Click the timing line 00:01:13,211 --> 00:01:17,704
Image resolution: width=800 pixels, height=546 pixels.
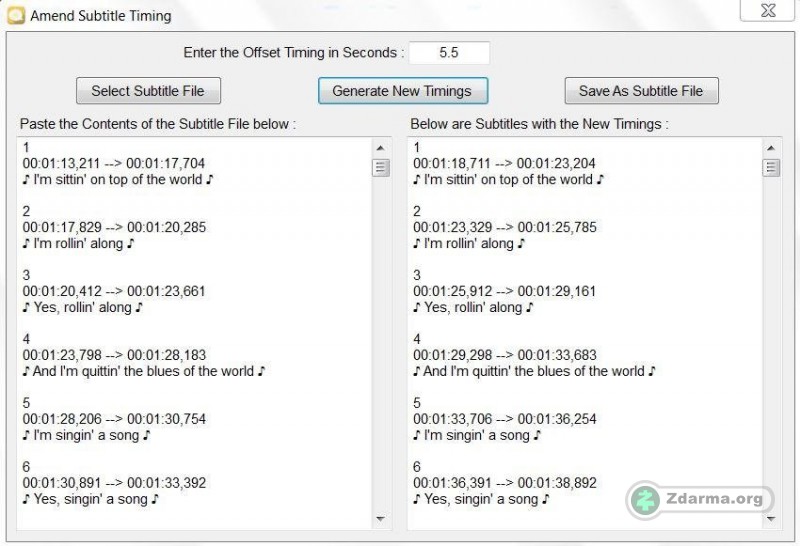[113, 163]
